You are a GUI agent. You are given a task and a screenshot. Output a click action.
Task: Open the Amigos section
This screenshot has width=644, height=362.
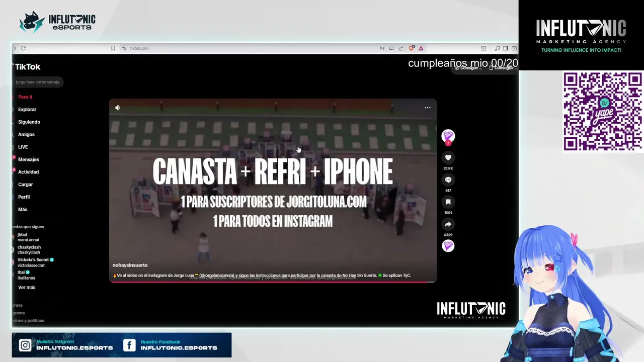26,135
